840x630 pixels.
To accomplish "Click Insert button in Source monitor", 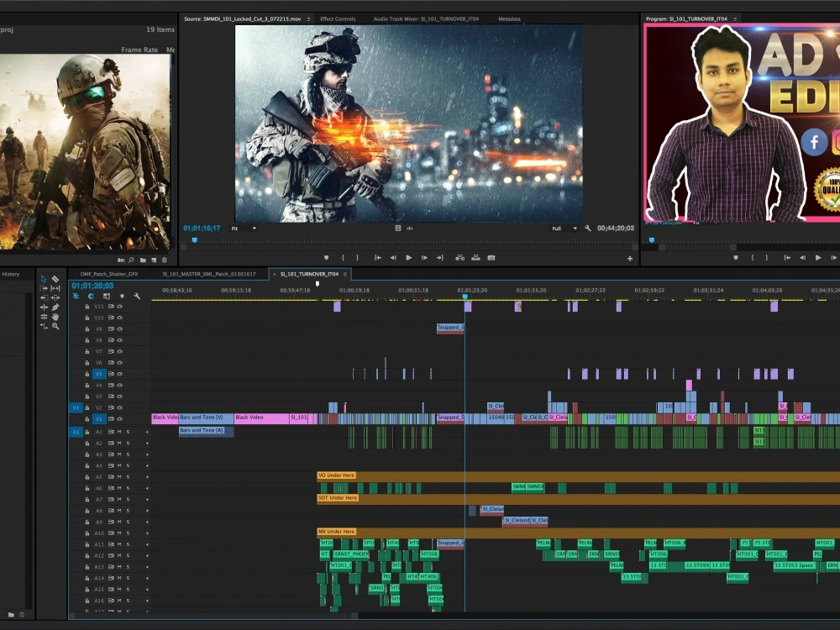I will click(x=459, y=258).
